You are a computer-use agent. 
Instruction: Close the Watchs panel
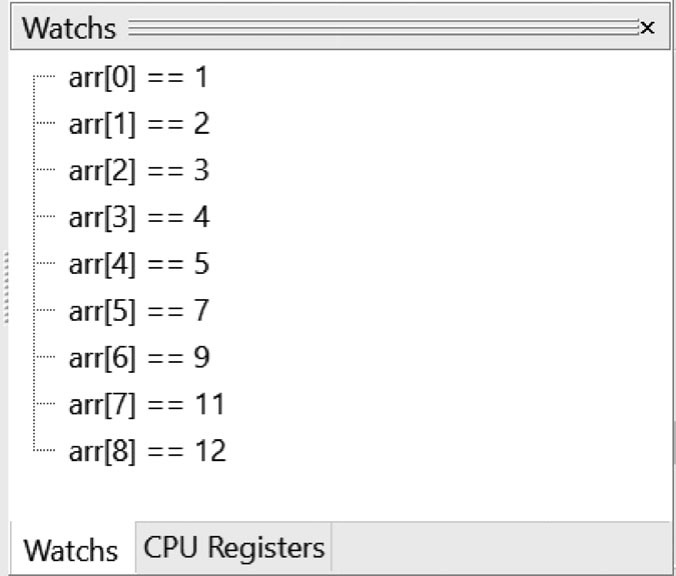point(647,28)
